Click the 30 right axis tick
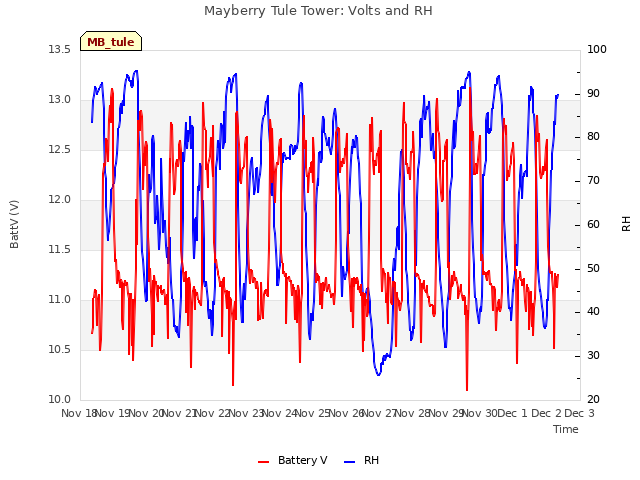 pos(593,356)
